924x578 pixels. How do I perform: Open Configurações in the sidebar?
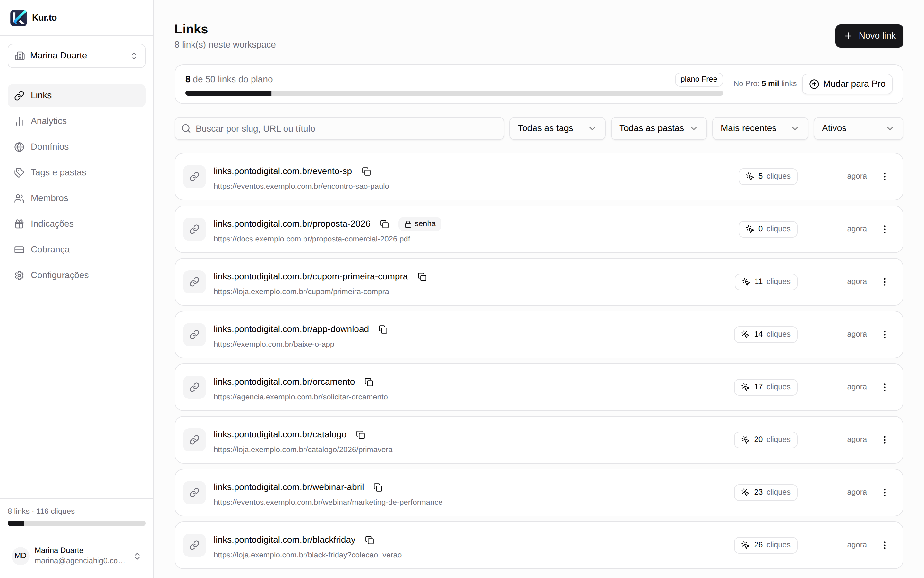point(77,275)
